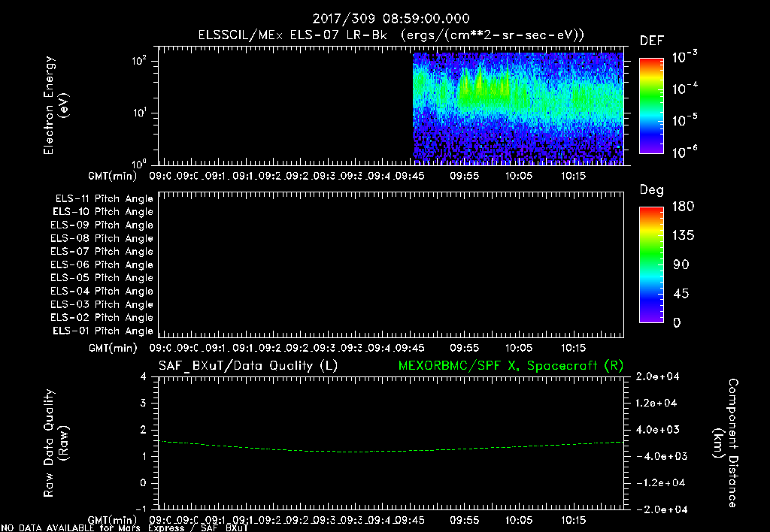The width and height of the screenshot is (770, 532).
Task: Select ELS-08 Pitch Angle row label
Action: (x=102, y=238)
